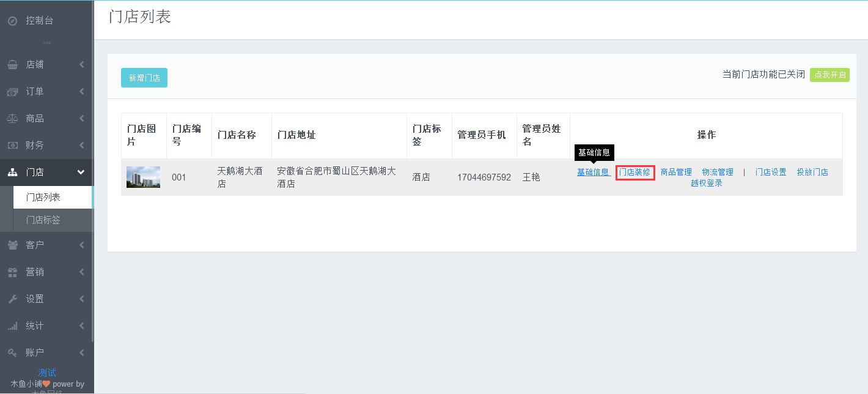Click the 越权登录 link

click(x=707, y=183)
